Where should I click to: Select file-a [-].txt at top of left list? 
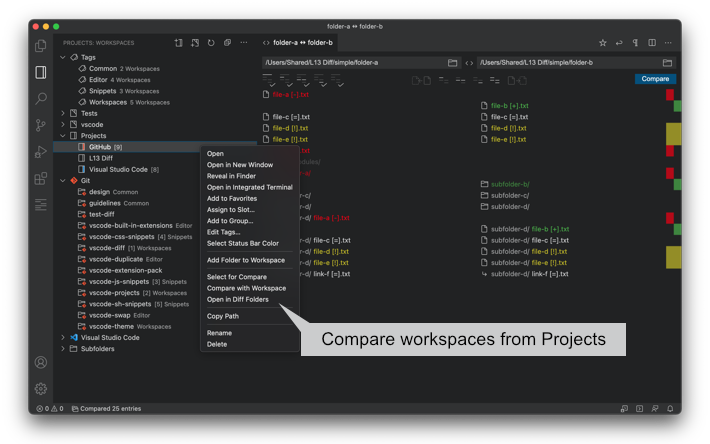[x=291, y=95]
